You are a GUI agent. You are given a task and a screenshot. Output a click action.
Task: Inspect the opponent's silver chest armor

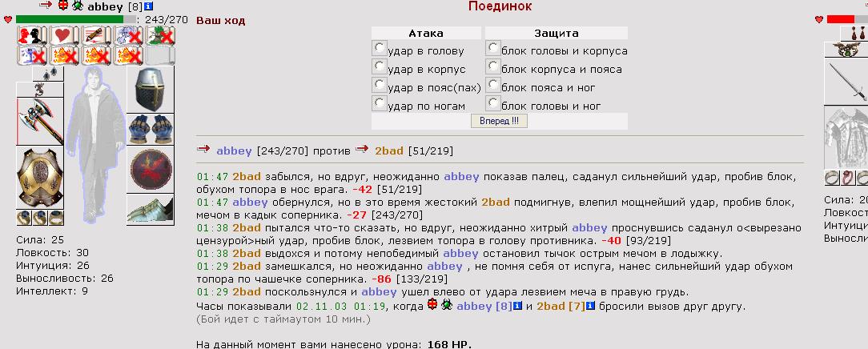point(847,137)
